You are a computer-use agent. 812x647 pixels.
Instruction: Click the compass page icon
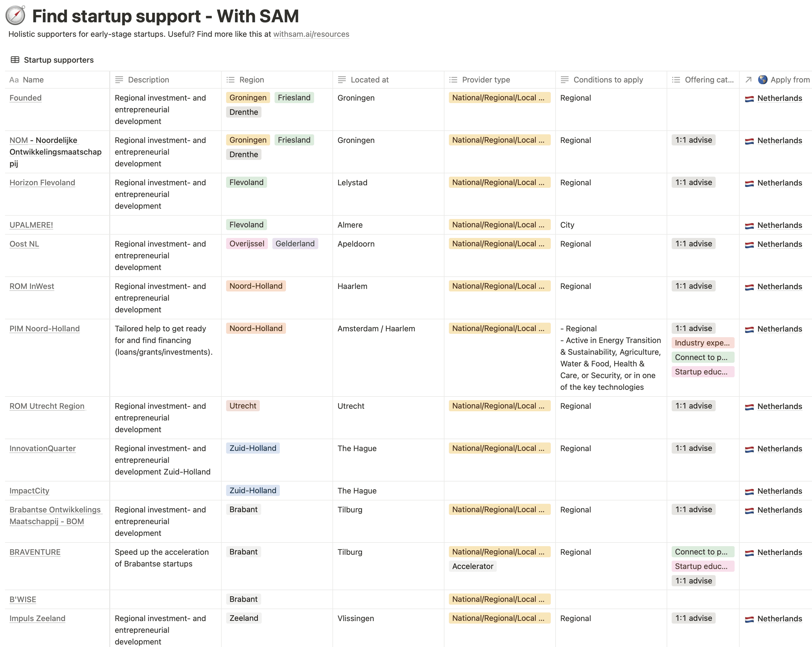point(15,15)
